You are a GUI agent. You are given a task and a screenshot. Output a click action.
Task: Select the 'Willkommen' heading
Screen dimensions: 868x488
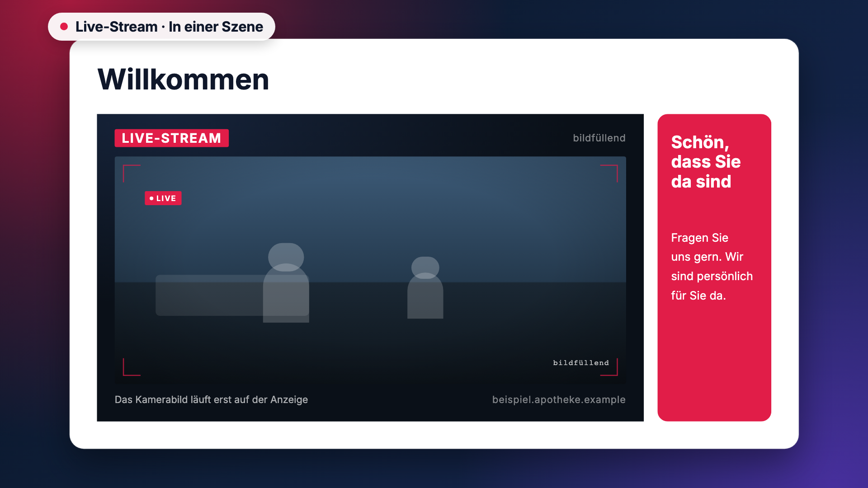pos(183,80)
